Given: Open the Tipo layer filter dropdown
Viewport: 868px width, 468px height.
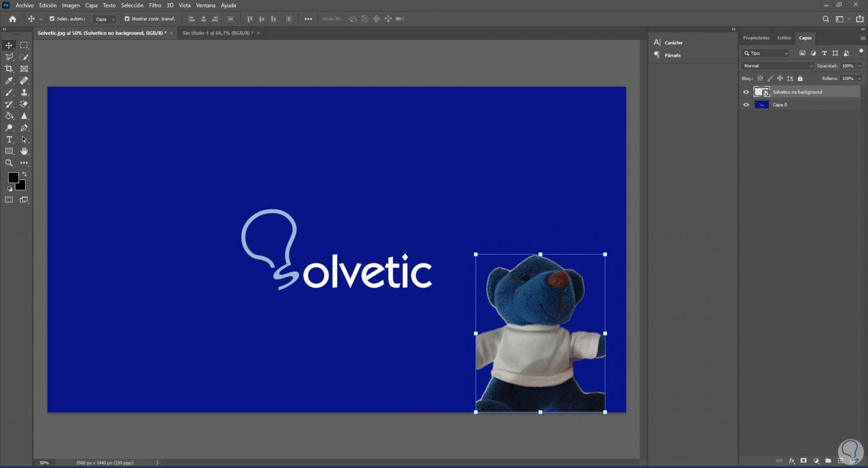Looking at the screenshot, I should 766,53.
